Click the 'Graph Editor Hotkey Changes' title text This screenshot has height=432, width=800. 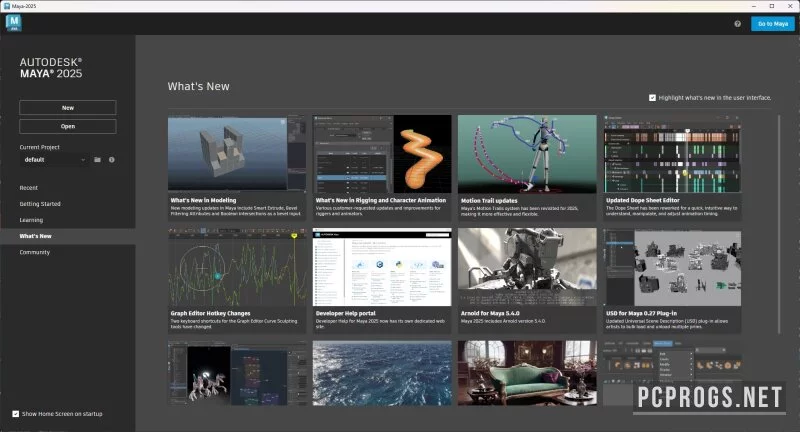click(x=210, y=314)
